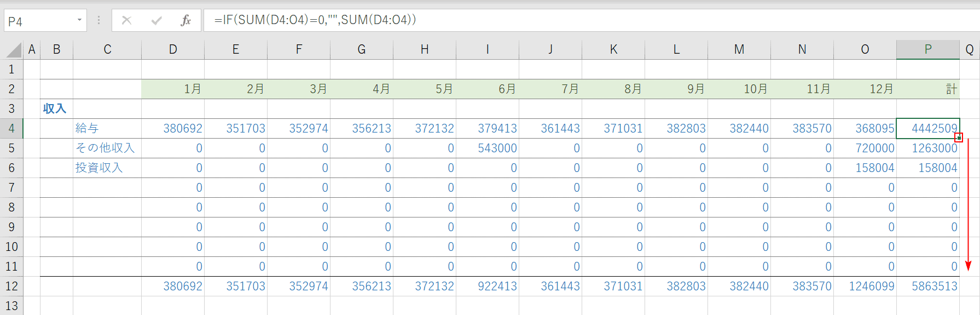
Task: Select row 12 header
Action: [x=11, y=286]
